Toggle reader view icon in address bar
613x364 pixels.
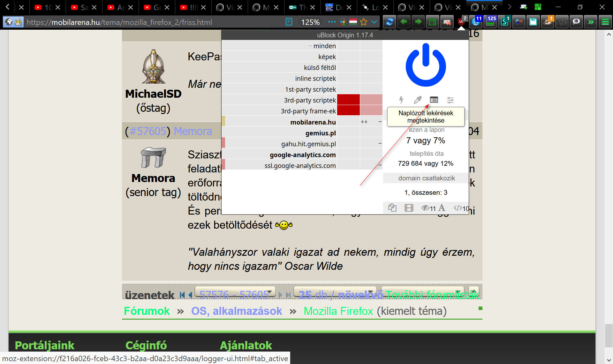[x=289, y=22]
